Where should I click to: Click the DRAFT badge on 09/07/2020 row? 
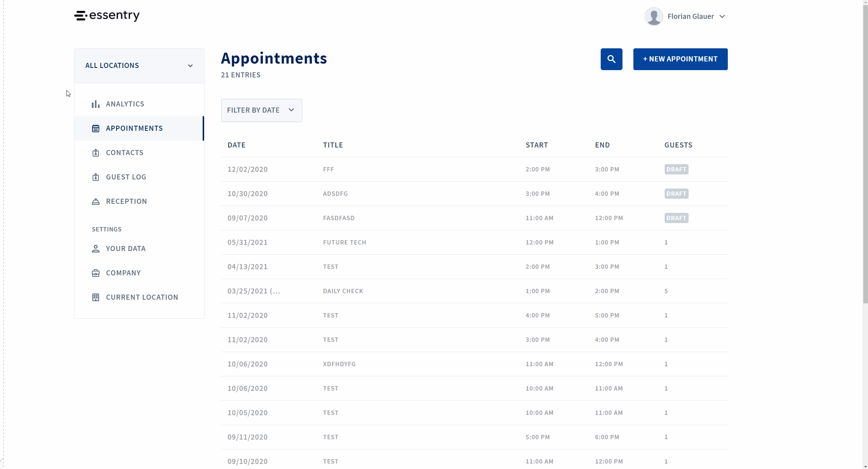pos(677,218)
